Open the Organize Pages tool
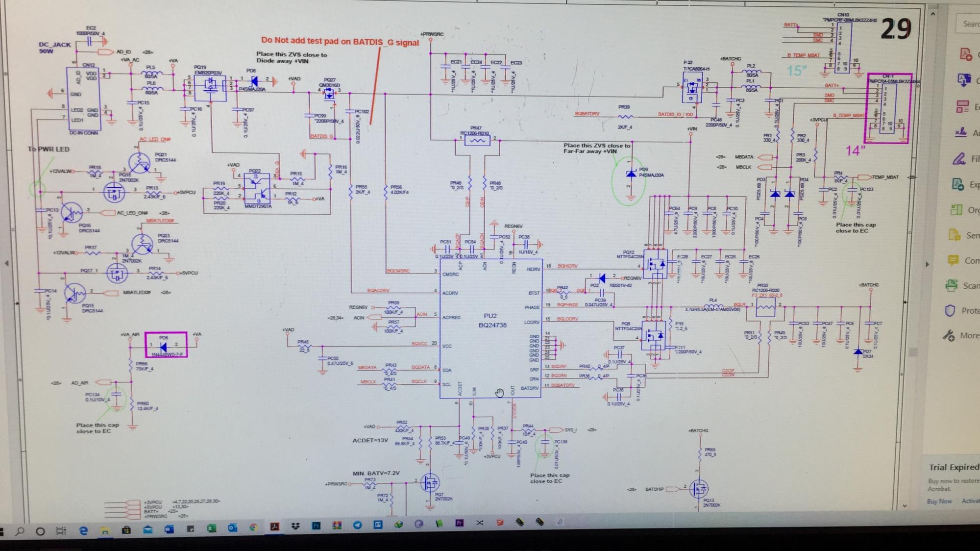The height and width of the screenshot is (551, 980). coord(956,210)
